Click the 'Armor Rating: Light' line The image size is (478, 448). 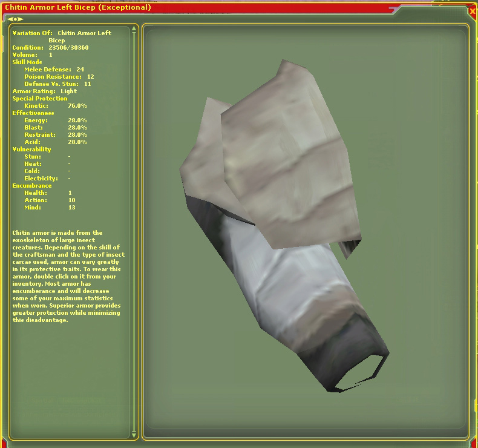point(45,91)
